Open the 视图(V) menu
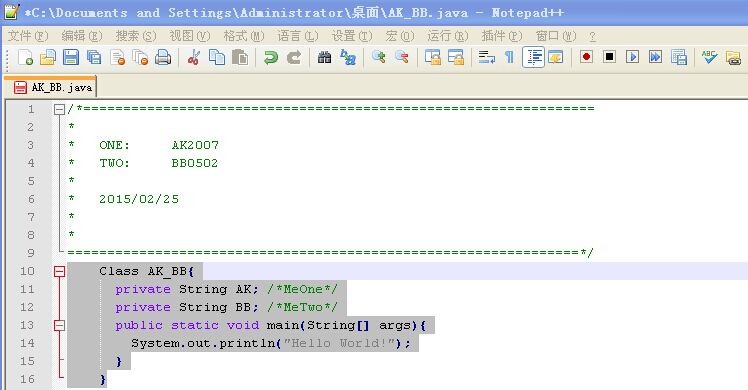This screenshot has height=390, width=748. 190,36
